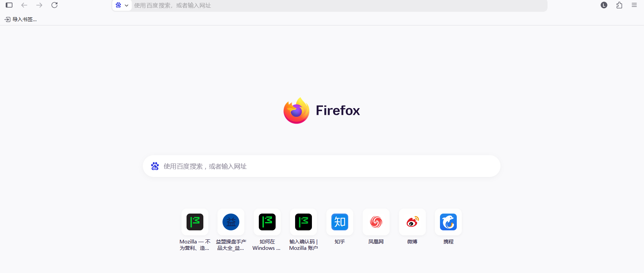Go back one page

(24, 5)
